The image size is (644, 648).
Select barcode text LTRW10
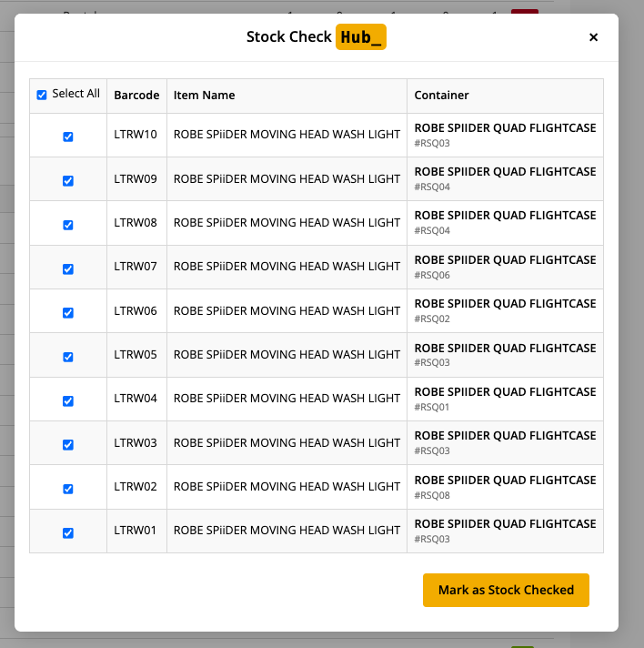136,135
